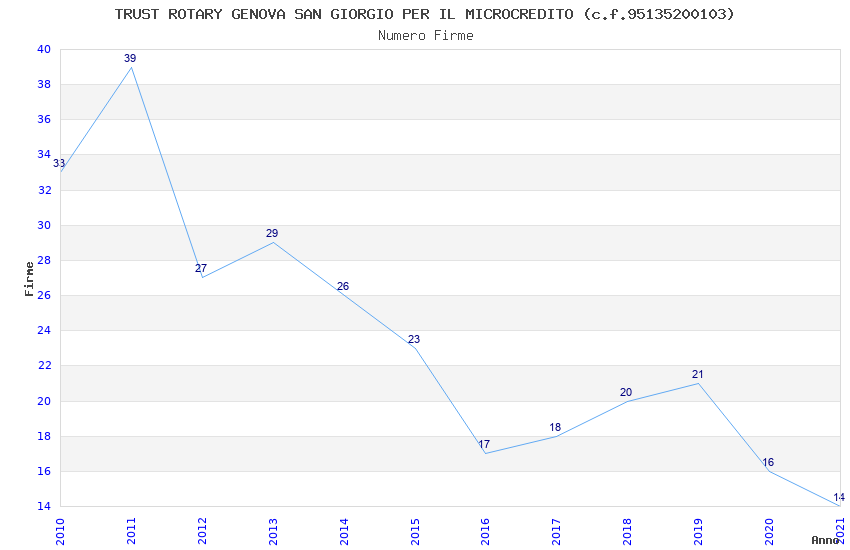Select data point label 27 for 2012
Screen dimensions: 850x550
tap(201, 268)
